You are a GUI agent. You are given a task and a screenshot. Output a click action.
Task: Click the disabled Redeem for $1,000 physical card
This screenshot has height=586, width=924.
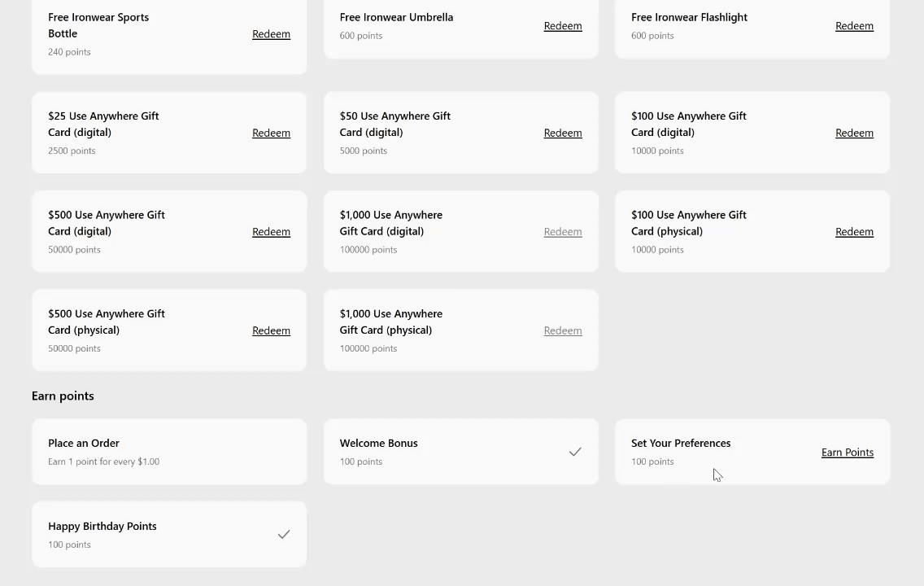point(563,330)
